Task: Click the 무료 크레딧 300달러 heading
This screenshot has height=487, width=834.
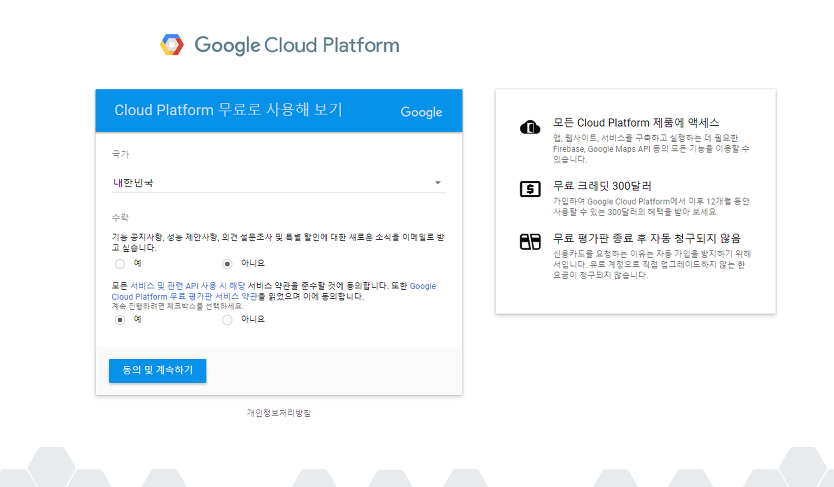Action: pyautogui.click(x=601, y=186)
